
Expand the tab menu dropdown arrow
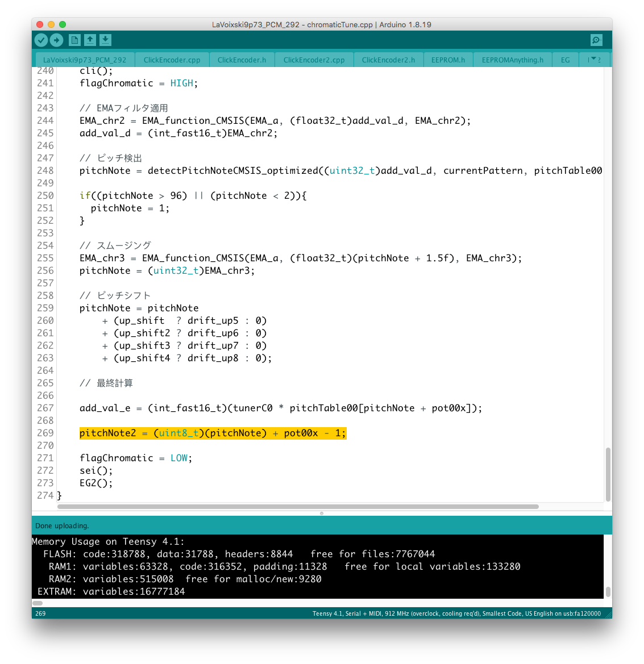coord(594,59)
